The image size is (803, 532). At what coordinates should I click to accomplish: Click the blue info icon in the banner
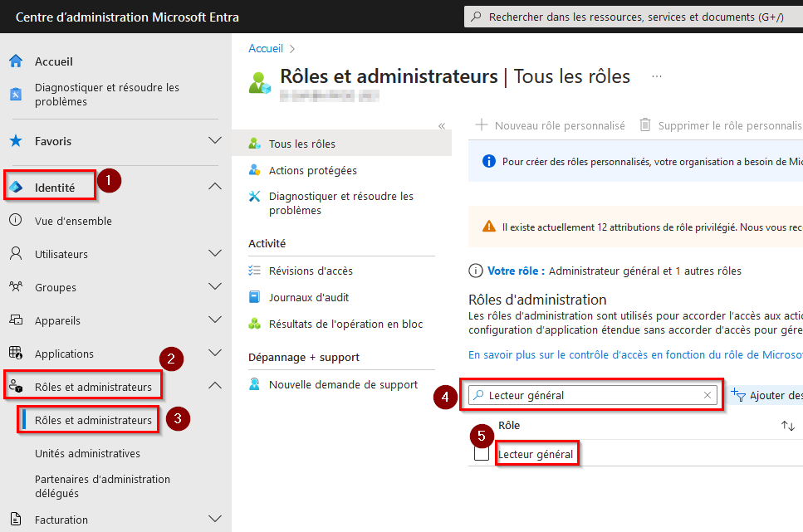[x=489, y=161]
